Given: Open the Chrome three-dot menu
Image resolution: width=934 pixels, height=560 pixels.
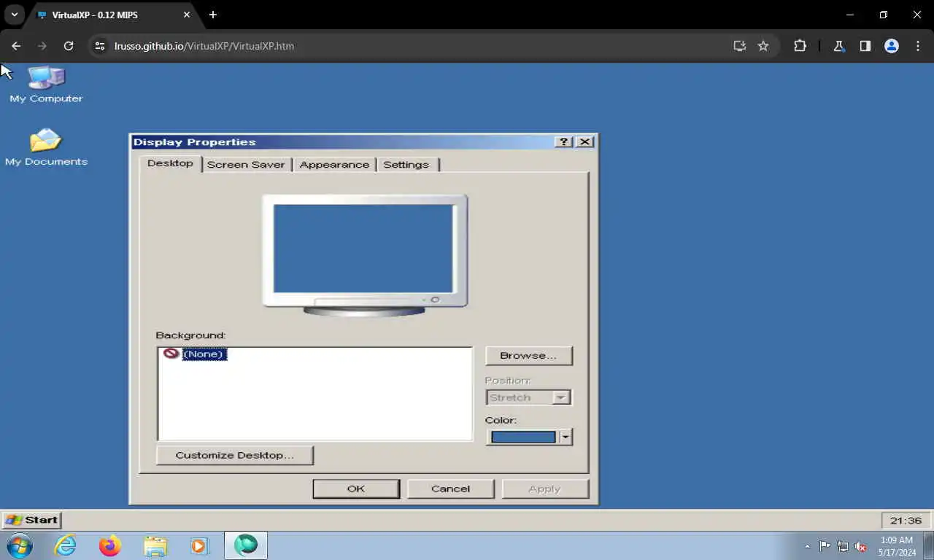Looking at the screenshot, I should click(918, 46).
